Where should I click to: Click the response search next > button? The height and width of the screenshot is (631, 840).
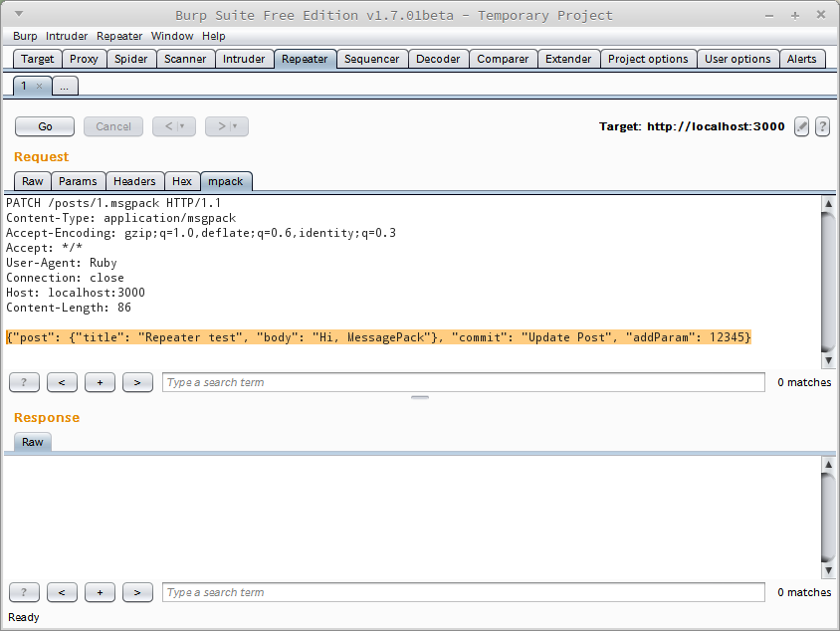coord(137,592)
